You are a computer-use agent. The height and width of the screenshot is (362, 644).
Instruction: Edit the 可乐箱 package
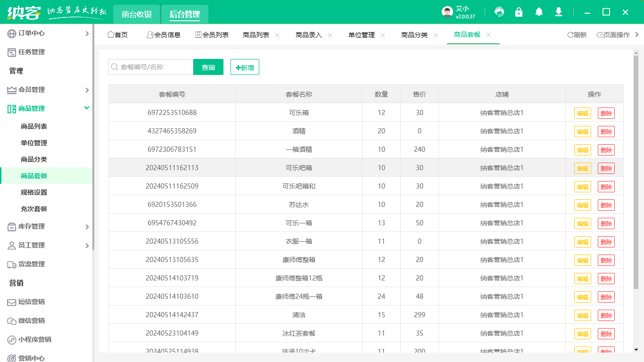583,113
